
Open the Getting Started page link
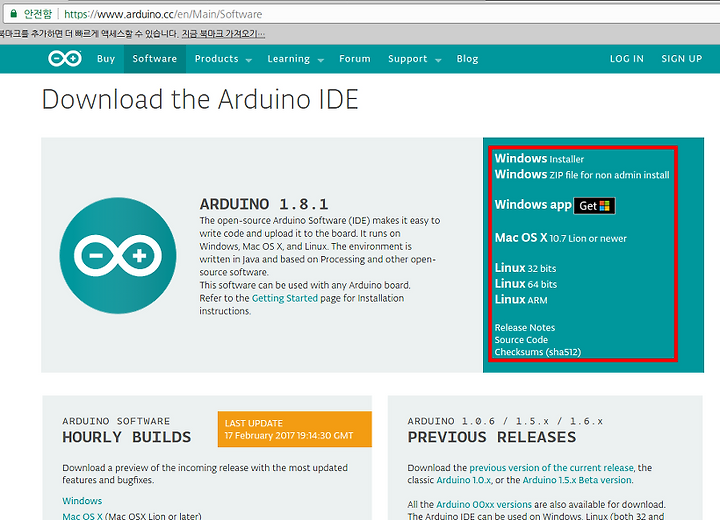(285, 298)
